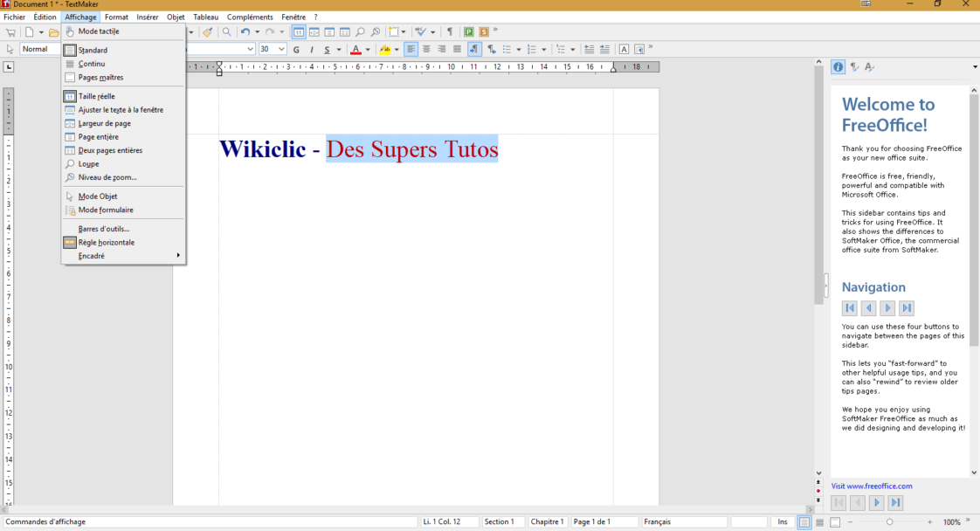Toggle Mode Objet menu entry
980x531 pixels.
[123, 197]
